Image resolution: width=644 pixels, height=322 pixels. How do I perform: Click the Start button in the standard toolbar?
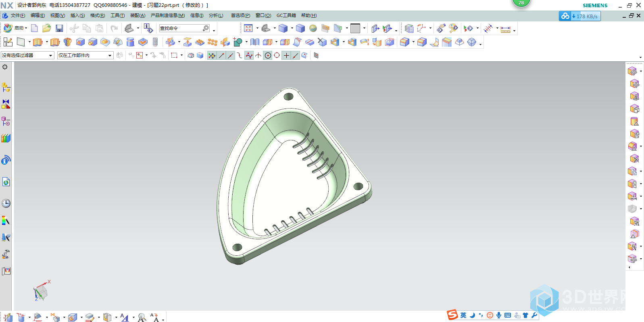(15, 28)
